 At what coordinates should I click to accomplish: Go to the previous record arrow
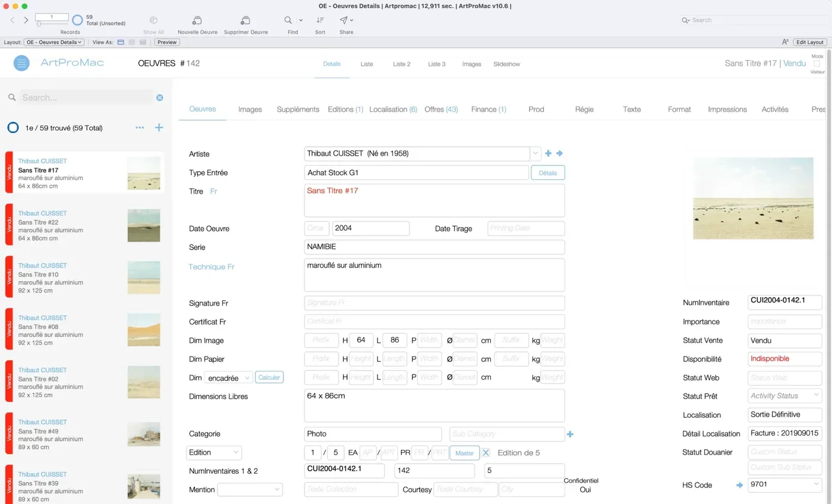tap(12, 20)
